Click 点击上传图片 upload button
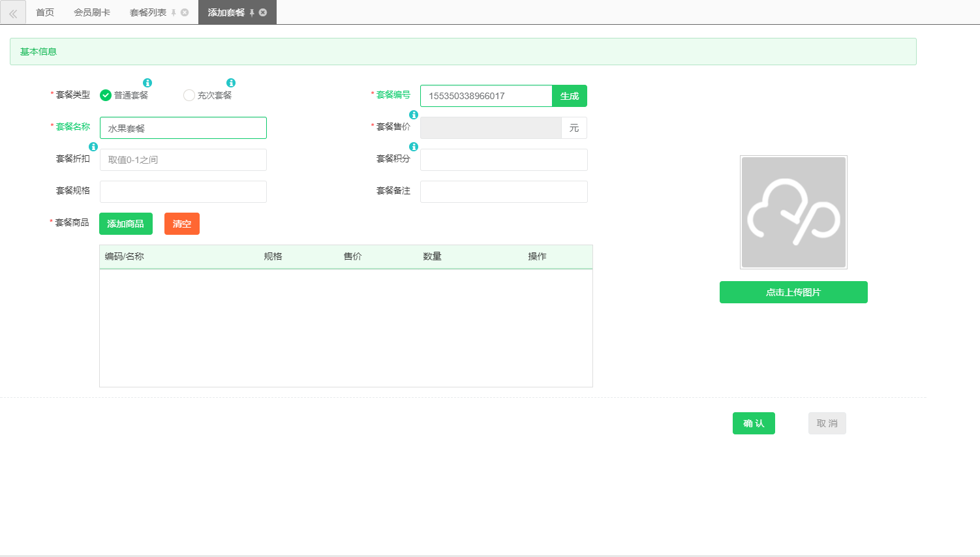 (793, 292)
